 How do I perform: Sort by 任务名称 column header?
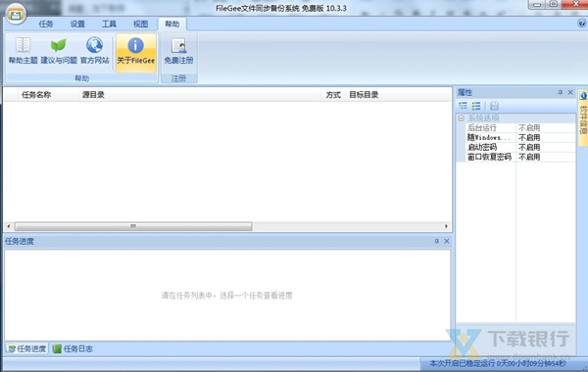click(x=48, y=95)
